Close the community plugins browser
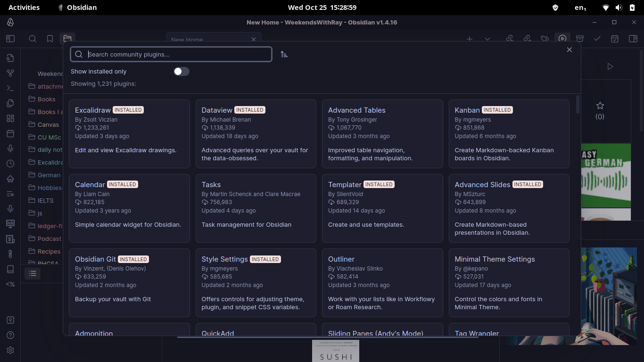The image size is (644, 362). coord(569,49)
